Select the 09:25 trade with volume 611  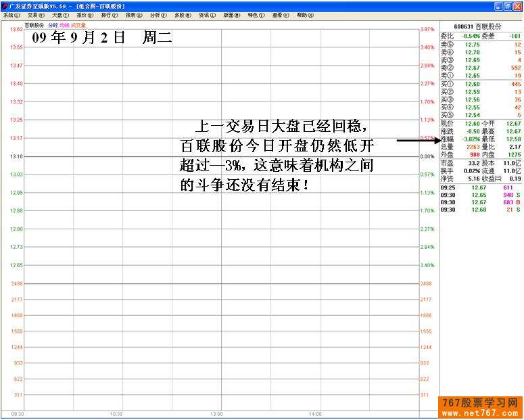point(481,187)
